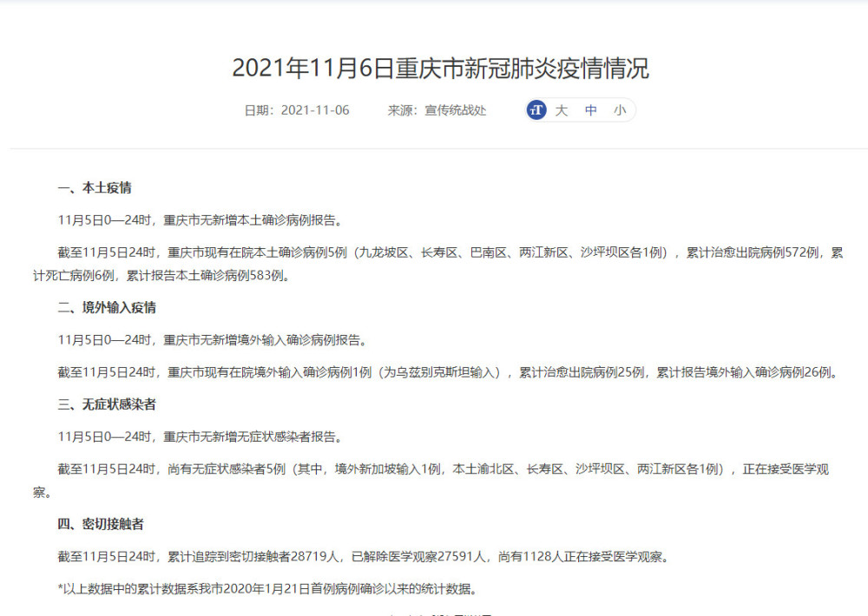The height and width of the screenshot is (616, 868).
Task: Click sentence 重庆市无新增境外输入确诊病例报告
Action: [x=261, y=340]
